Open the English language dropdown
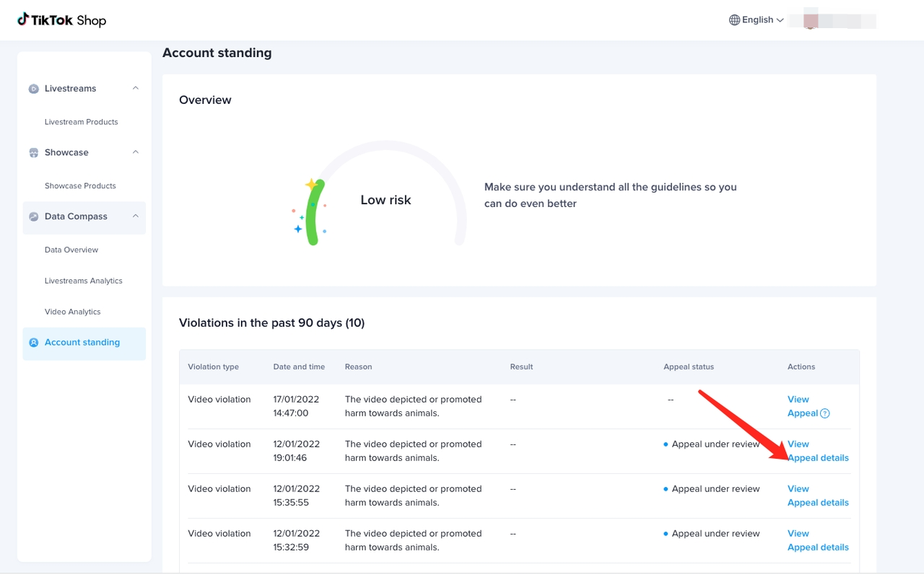Image resolution: width=924 pixels, height=575 pixels. (757, 20)
